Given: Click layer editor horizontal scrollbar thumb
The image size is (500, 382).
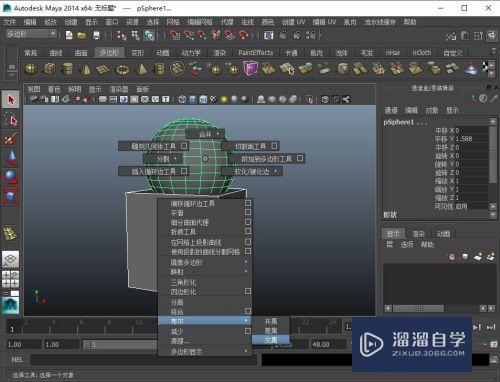Looking at the screenshot, I should coord(419,308).
